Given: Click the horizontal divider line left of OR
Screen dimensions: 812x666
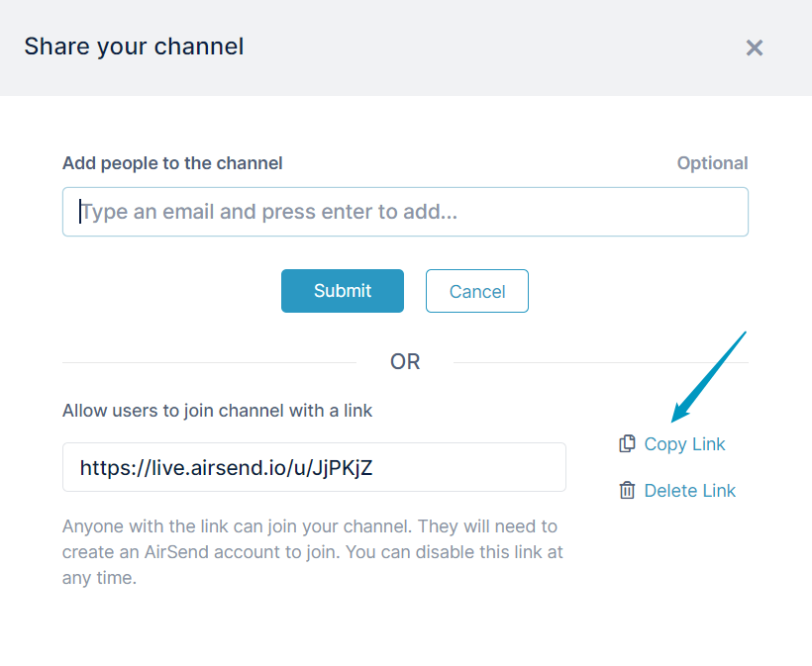Looking at the screenshot, I should pos(209,363).
